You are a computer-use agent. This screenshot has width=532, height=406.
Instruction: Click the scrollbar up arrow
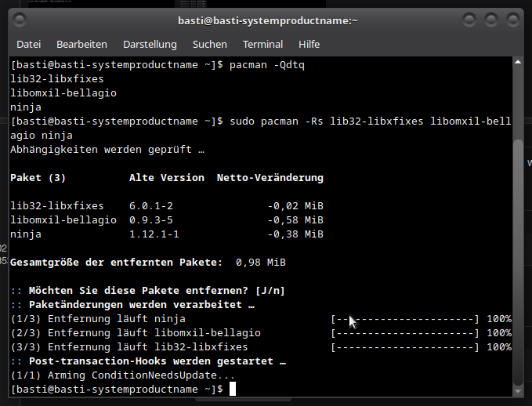[x=518, y=62]
